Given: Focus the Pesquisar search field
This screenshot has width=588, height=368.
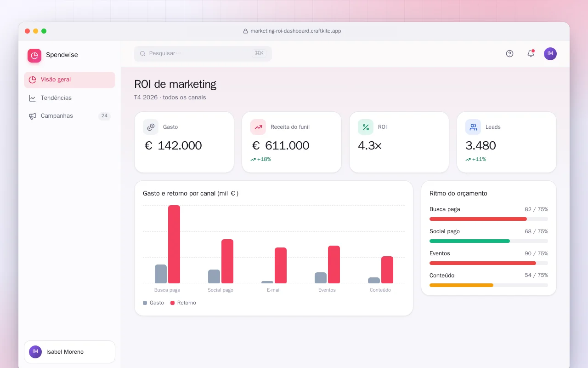Looking at the screenshot, I should point(203,54).
